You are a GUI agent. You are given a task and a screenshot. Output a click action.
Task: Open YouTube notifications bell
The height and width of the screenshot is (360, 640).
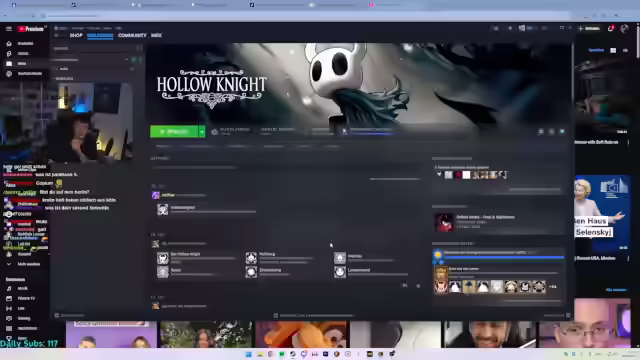[611, 29]
